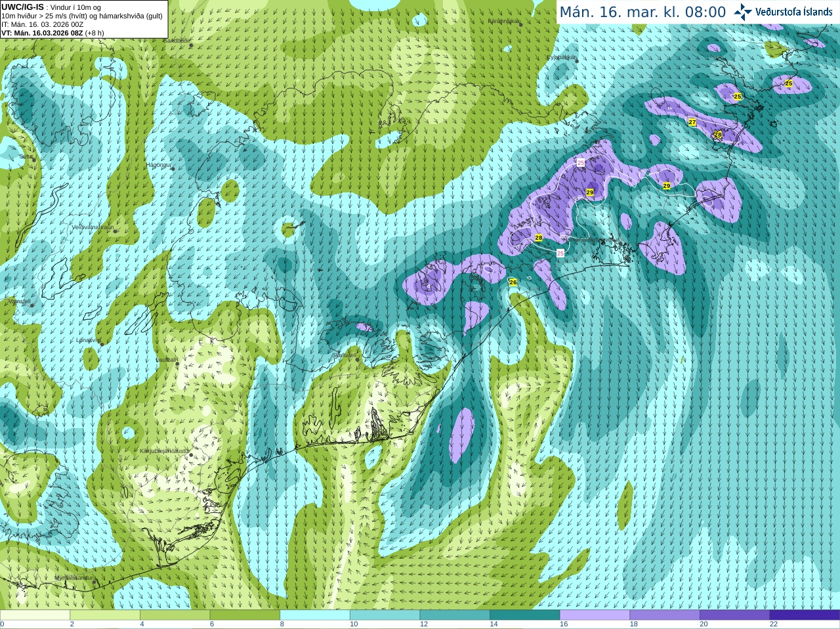Click the Setur station label
The image size is (840, 629).
[x=26, y=156]
